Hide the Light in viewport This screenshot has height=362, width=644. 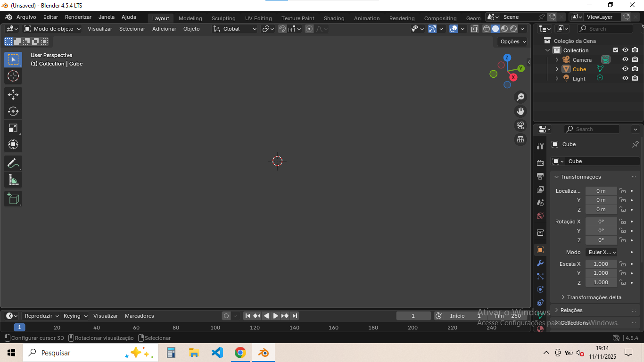point(625,78)
